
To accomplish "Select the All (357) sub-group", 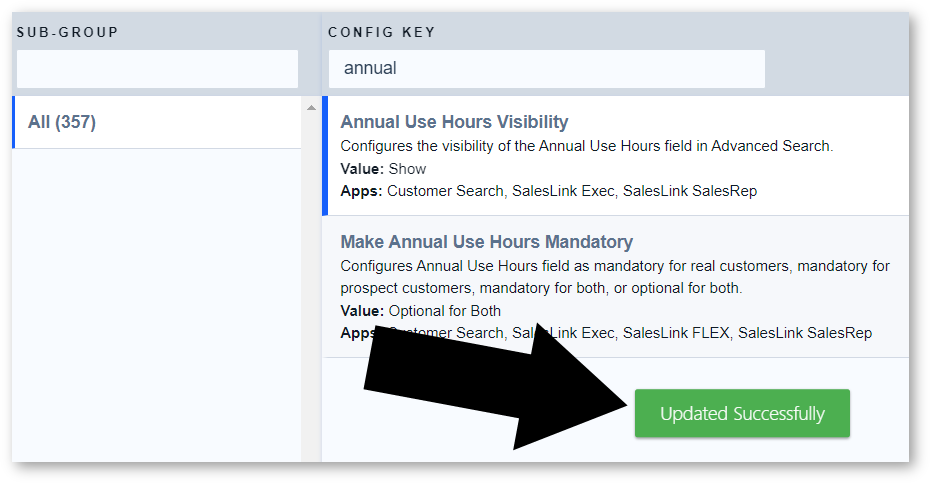I will 62,122.
